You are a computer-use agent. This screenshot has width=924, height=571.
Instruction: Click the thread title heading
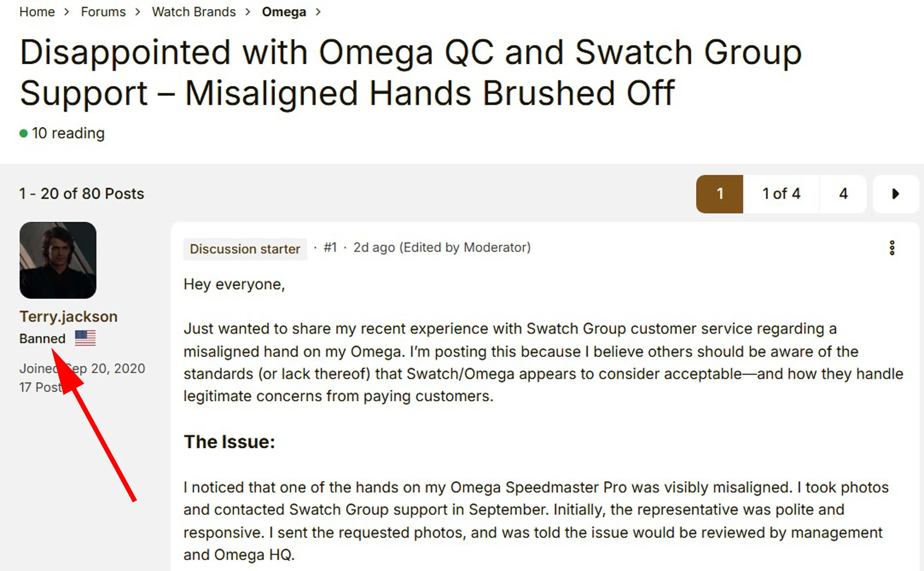(x=410, y=72)
